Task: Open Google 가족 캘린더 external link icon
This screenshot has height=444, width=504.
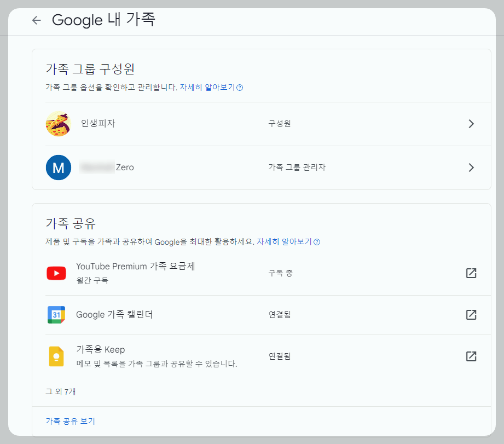Action: 471,314
